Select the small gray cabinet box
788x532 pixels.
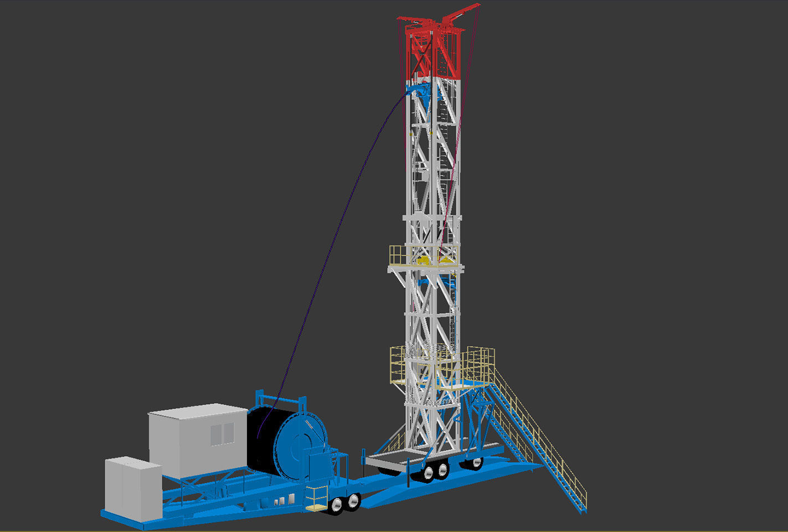(133, 489)
